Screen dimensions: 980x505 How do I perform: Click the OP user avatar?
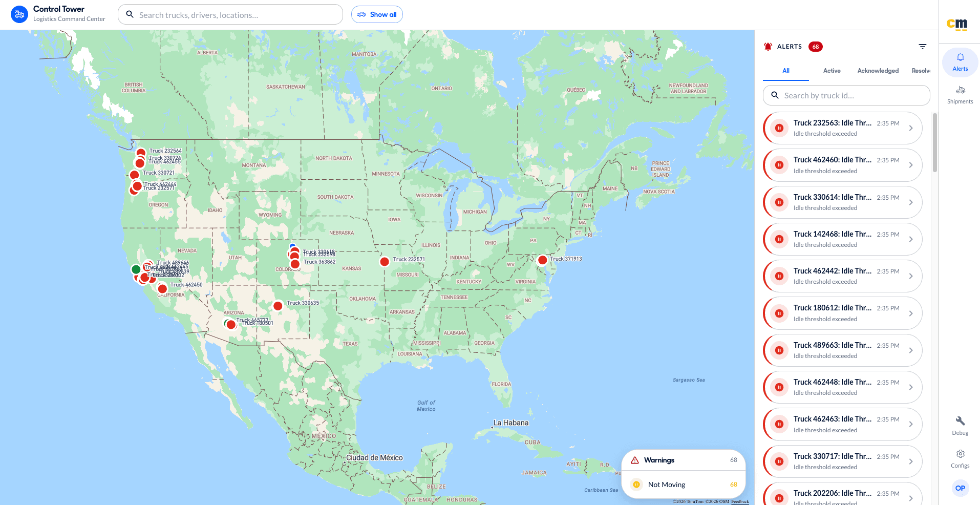point(960,488)
